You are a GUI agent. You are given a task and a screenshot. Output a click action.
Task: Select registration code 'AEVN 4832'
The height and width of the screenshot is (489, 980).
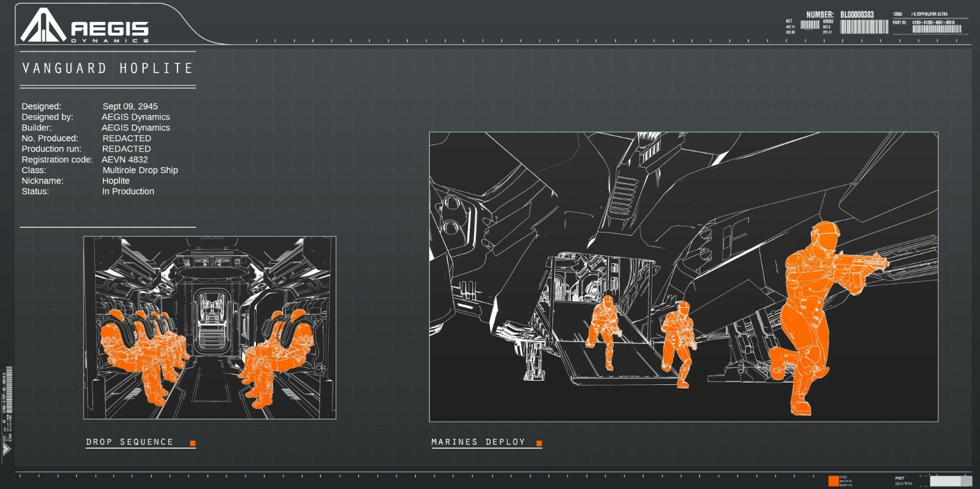click(x=125, y=159)
